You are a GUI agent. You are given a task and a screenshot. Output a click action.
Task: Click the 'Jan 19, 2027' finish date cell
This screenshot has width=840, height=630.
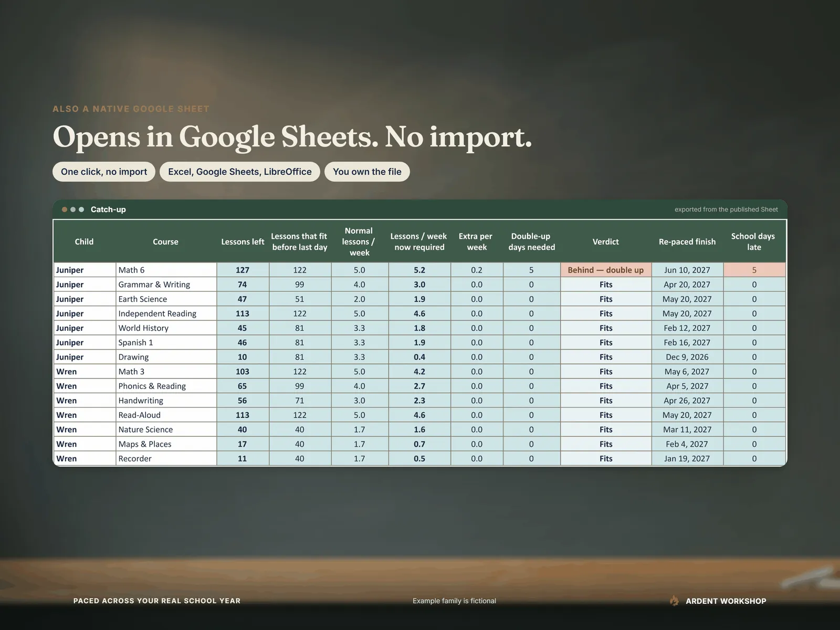(687, 458)
